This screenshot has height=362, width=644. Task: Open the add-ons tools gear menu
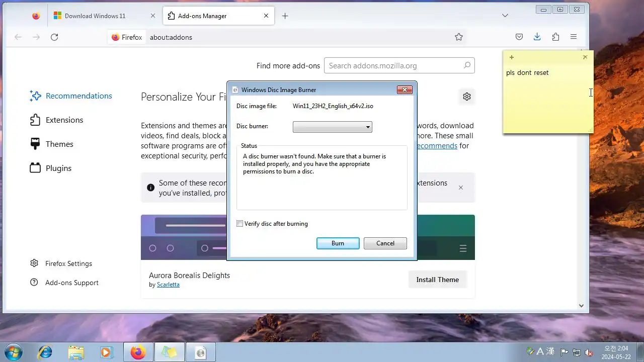pyautogui.click(x=467, y=97)
